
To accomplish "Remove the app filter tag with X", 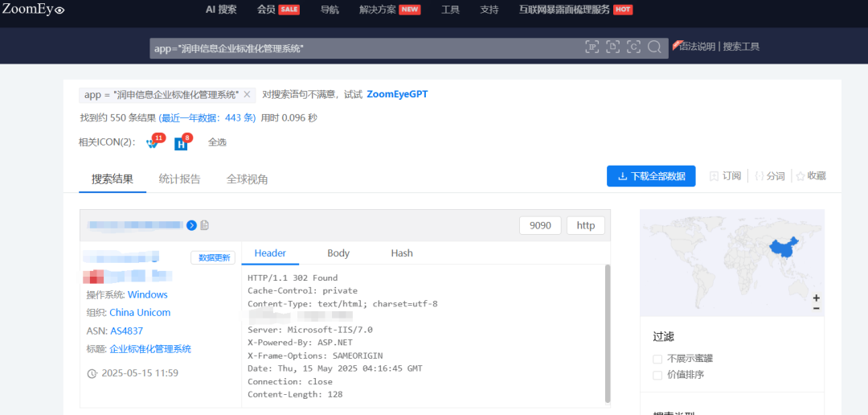I will (247, 95).
